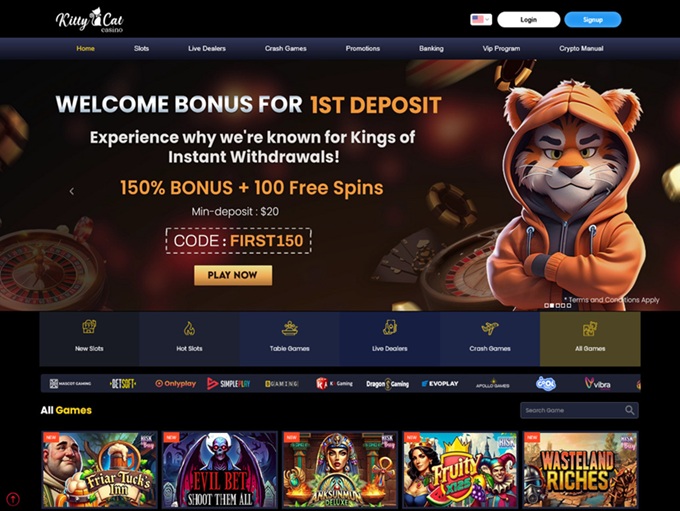Click the blue Signup button
Image resolution: width=680 pixels, height=511 pixels.
click(593, 20)
